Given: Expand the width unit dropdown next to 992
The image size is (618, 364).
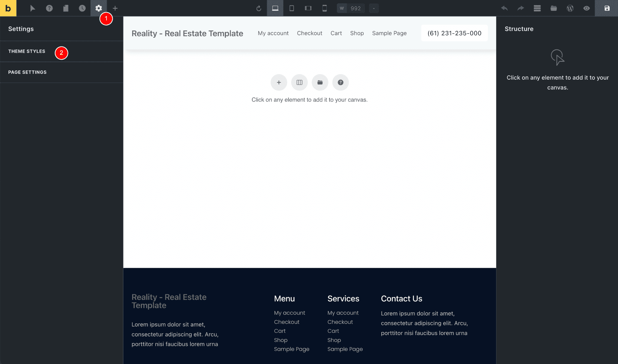Looking at the screenshot, I should click(x=374, y=8).
